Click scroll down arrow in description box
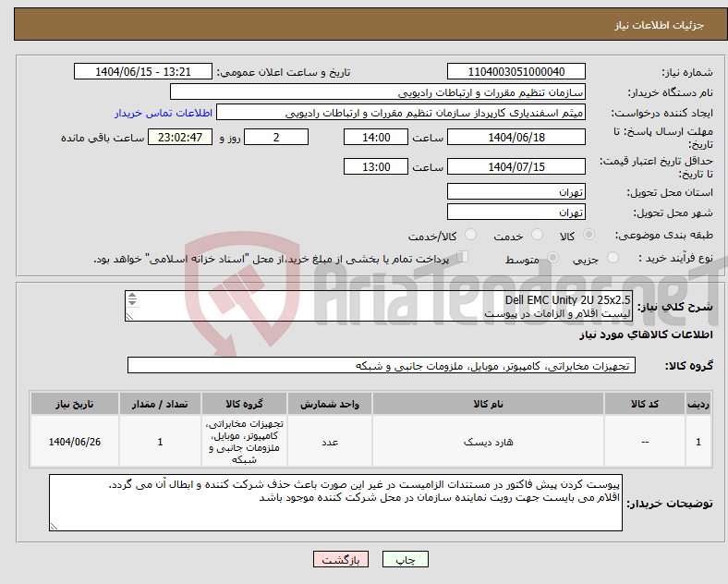This screenshot has width=728, height=584. click(x=132, y=302)
